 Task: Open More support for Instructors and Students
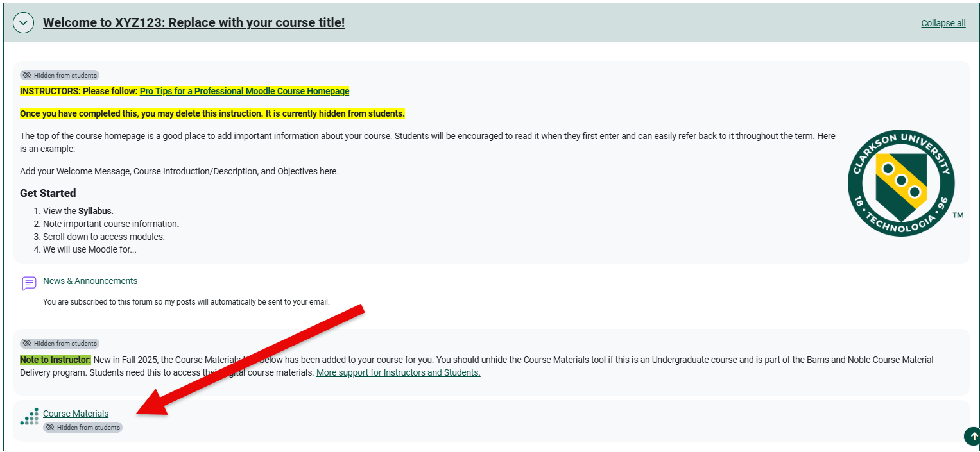[x=398, y=372]
